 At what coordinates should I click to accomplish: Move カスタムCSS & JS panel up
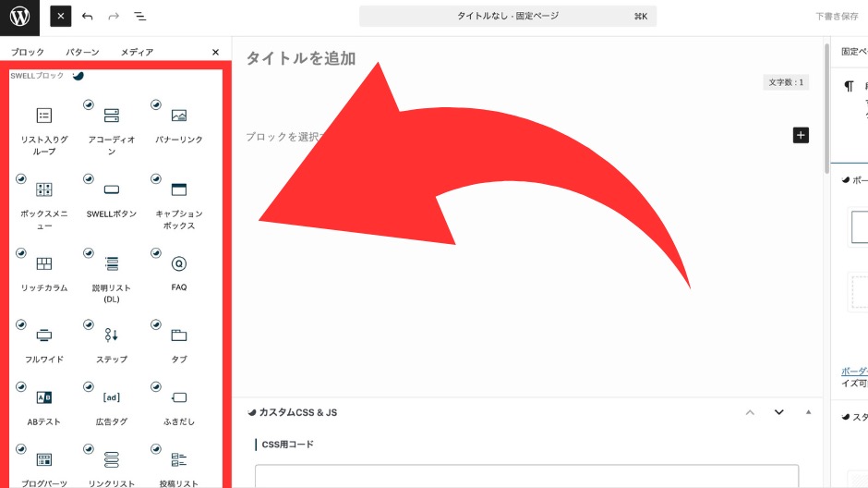click(750, 412)
